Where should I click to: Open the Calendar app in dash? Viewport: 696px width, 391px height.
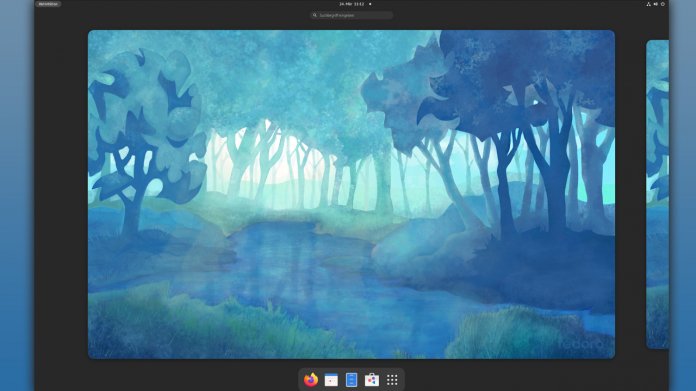(331, 380)
